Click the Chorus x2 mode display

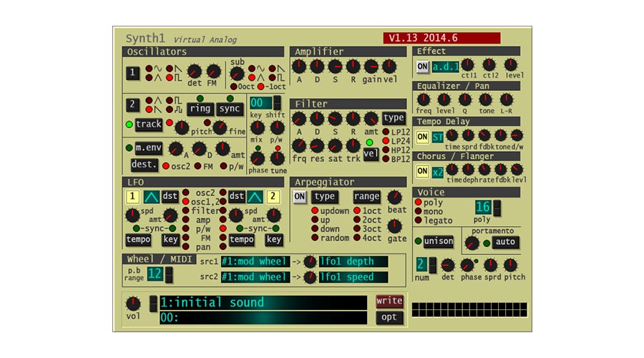437,173
